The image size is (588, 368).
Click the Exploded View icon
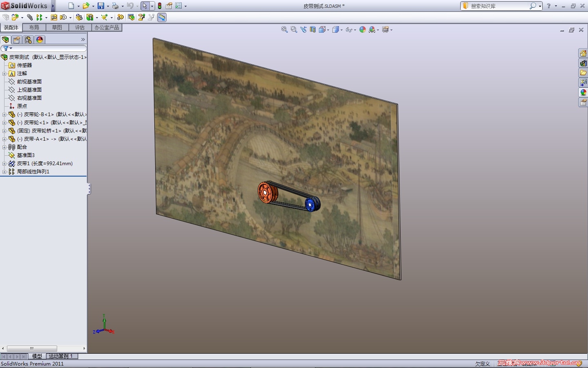point(142,17)
